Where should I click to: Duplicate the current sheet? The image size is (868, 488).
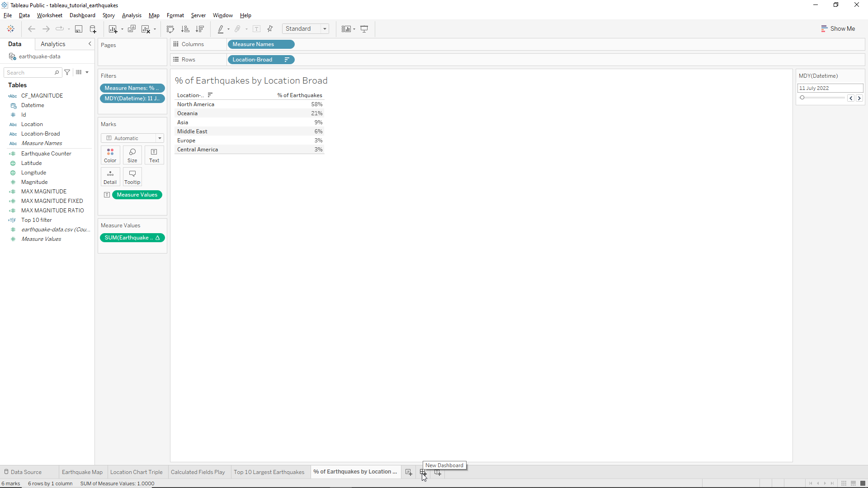point(132,29)
